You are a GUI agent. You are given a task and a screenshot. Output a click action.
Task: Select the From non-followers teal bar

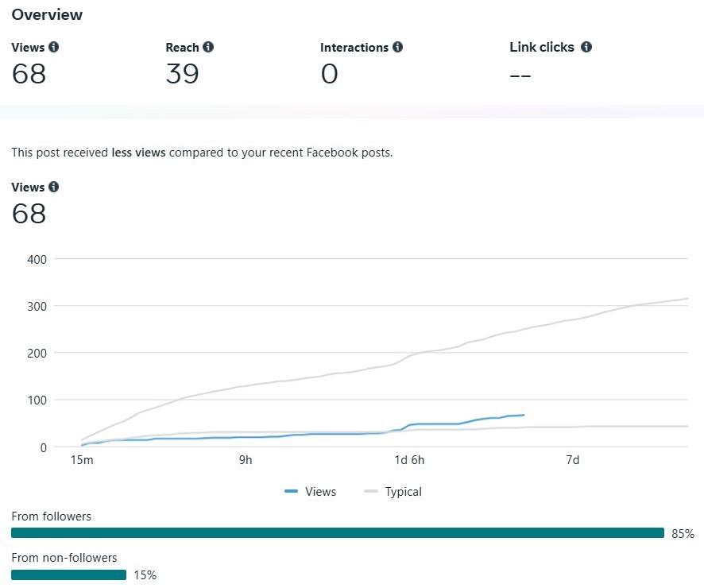click(x=68, y=574)
